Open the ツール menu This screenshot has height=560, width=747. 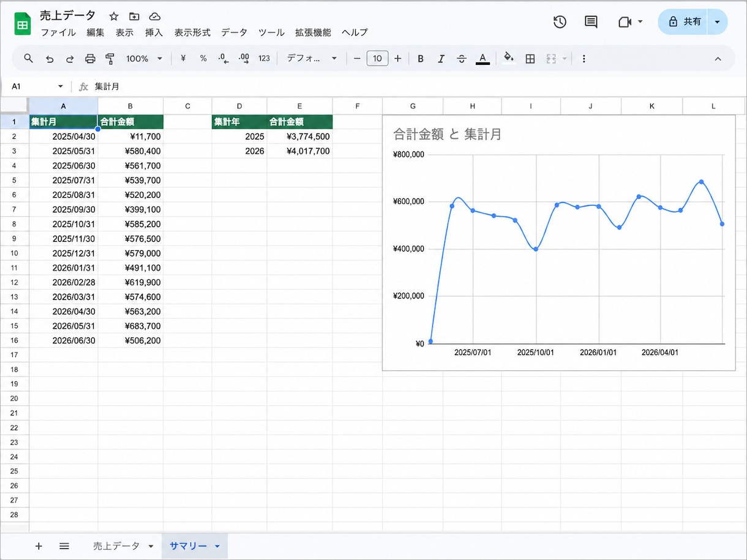[271, 32]
